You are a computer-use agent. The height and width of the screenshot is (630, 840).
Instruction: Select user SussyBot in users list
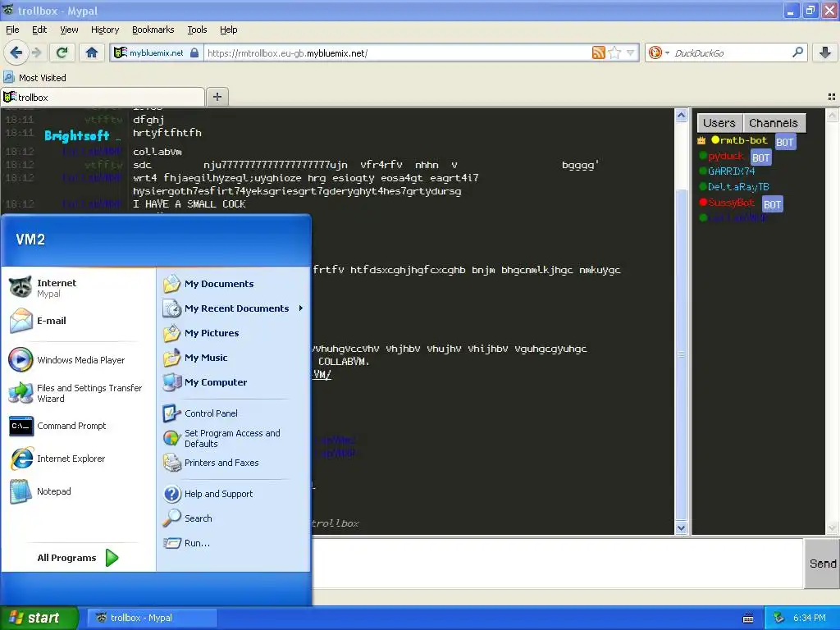[731, 203]
